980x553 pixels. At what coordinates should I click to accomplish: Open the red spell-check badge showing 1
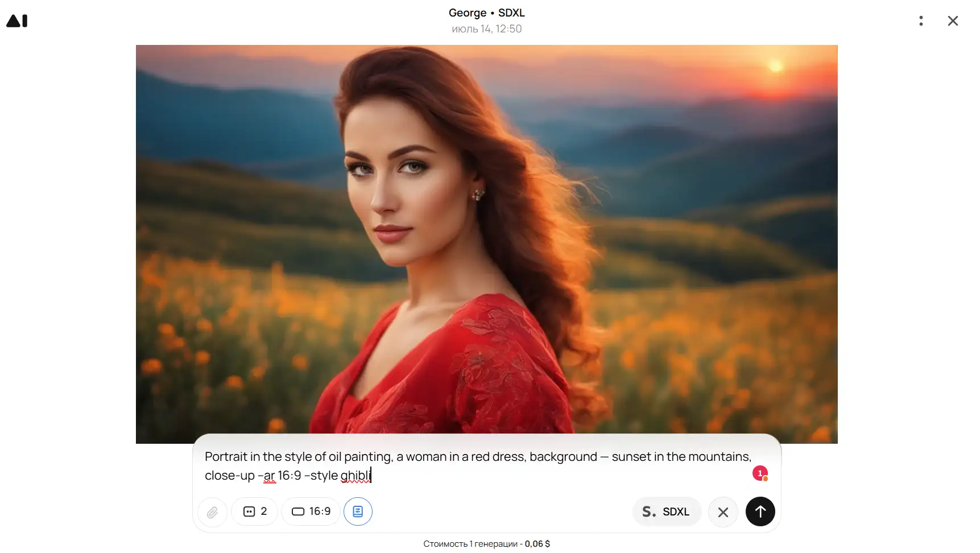[760, 473]
